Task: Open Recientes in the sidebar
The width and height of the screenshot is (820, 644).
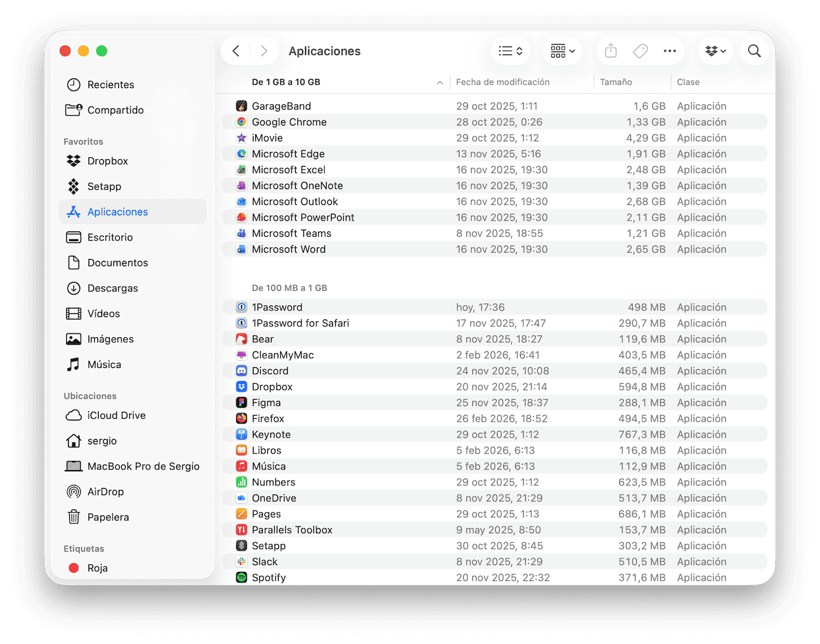Action: click(132, 84)
